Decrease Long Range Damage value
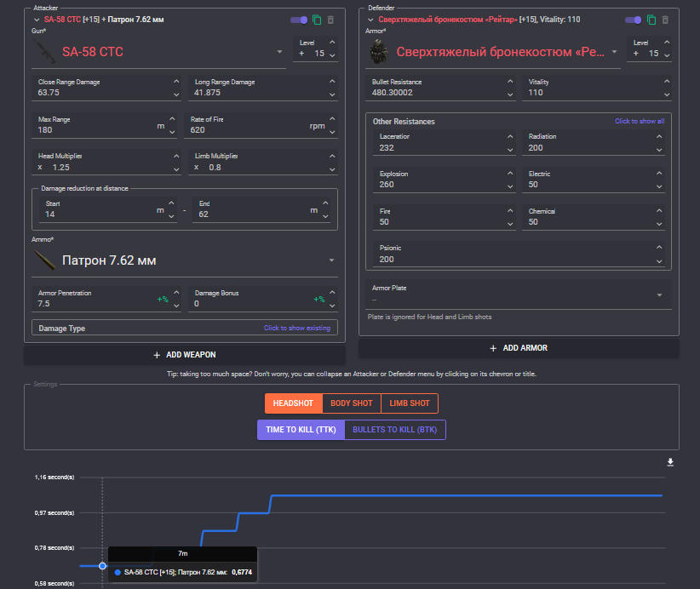700x589 pixels. (332, 94)
